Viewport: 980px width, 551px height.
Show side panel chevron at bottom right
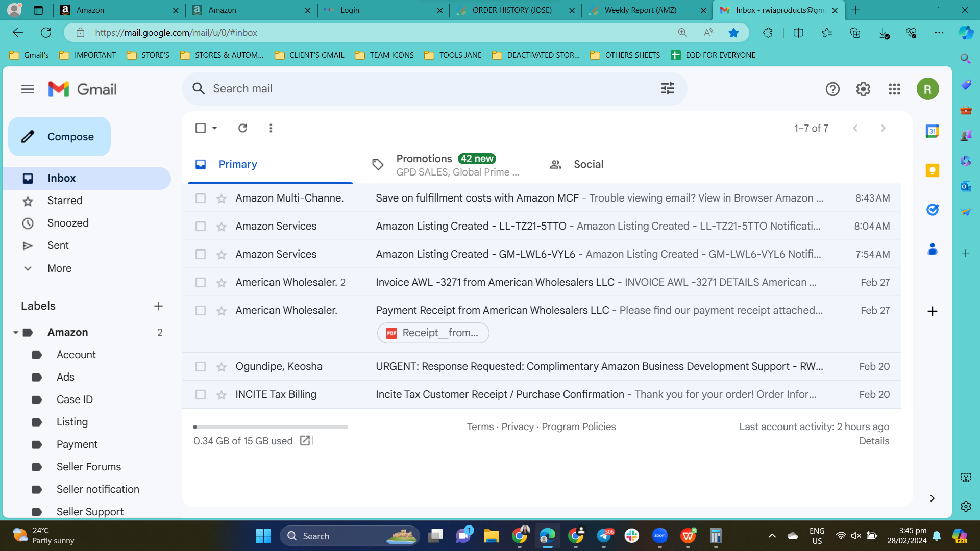933,498
